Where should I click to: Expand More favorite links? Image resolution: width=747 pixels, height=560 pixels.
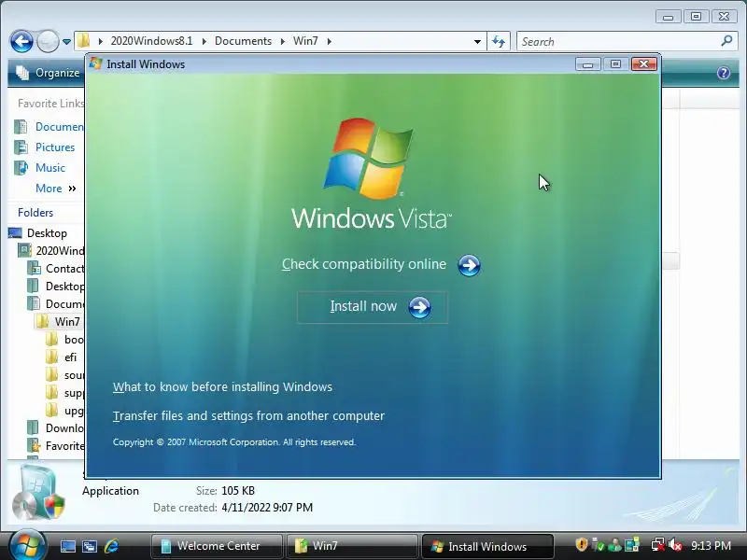click(x=56, y=189)
